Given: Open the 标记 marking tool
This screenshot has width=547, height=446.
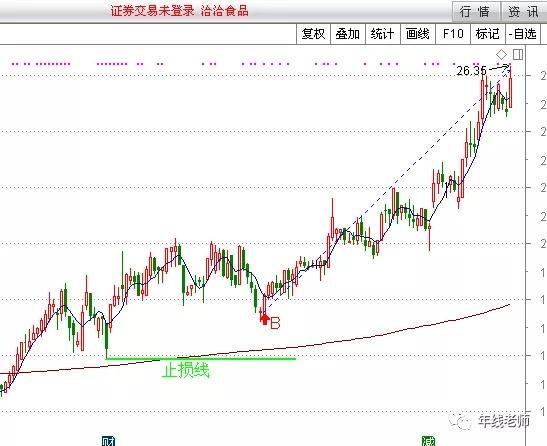Looking at the screenshot, I should click(487, 34).
